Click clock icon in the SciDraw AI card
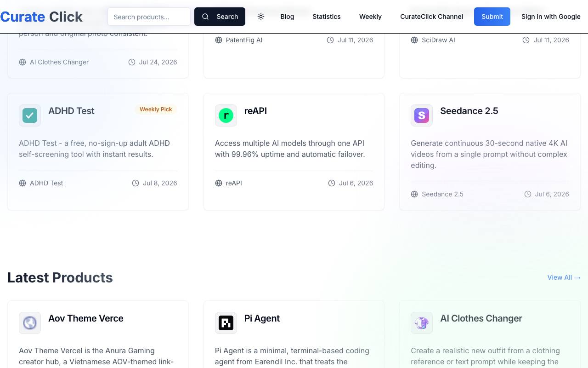588x368 pixels. [526, 40]
